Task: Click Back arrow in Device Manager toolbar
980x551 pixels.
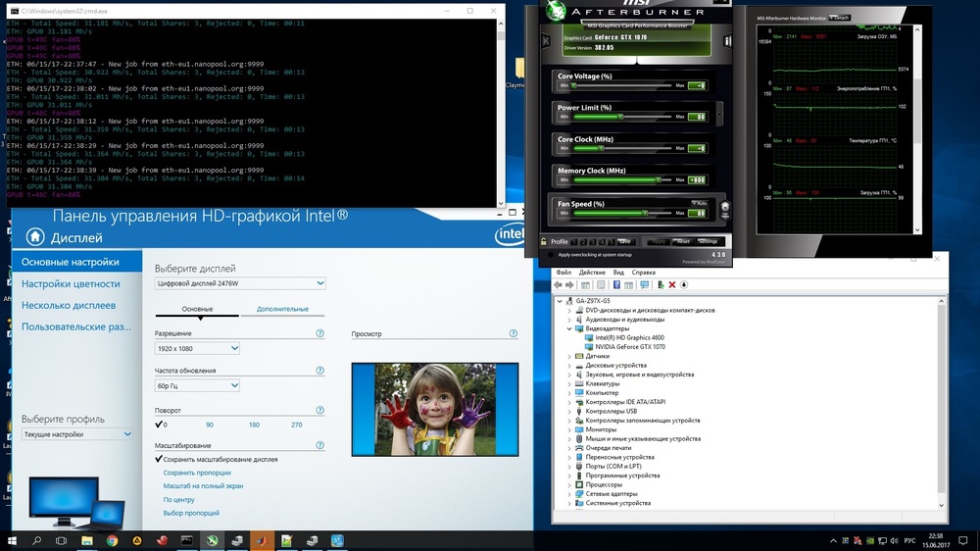Action: coord(559,284)
